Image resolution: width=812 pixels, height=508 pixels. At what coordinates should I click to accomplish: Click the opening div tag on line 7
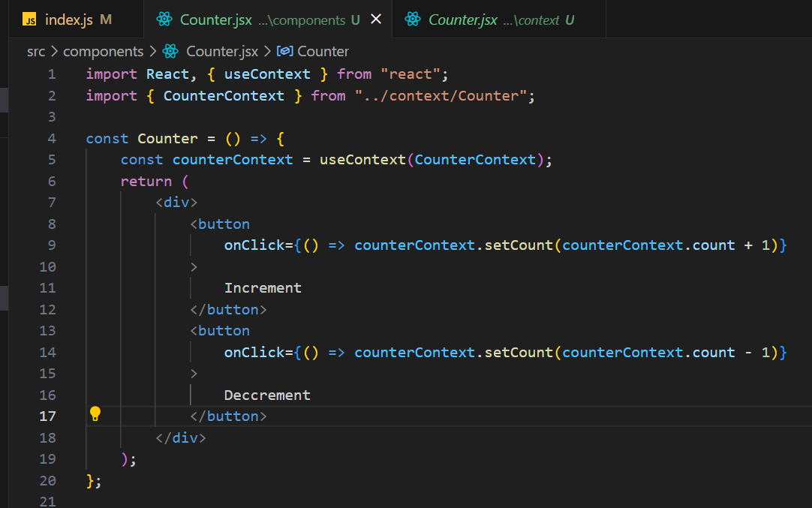176,203
